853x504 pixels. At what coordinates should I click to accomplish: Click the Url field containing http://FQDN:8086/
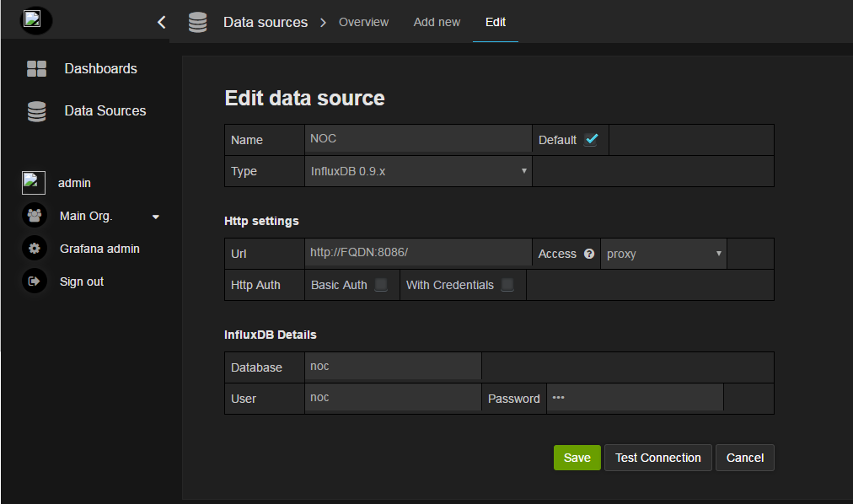(418, 253)
